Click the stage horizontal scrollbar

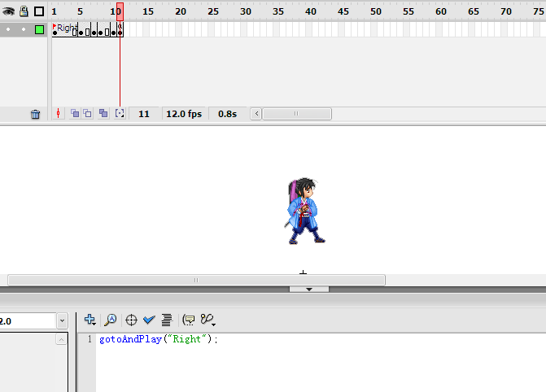click(x=196, y=280)
